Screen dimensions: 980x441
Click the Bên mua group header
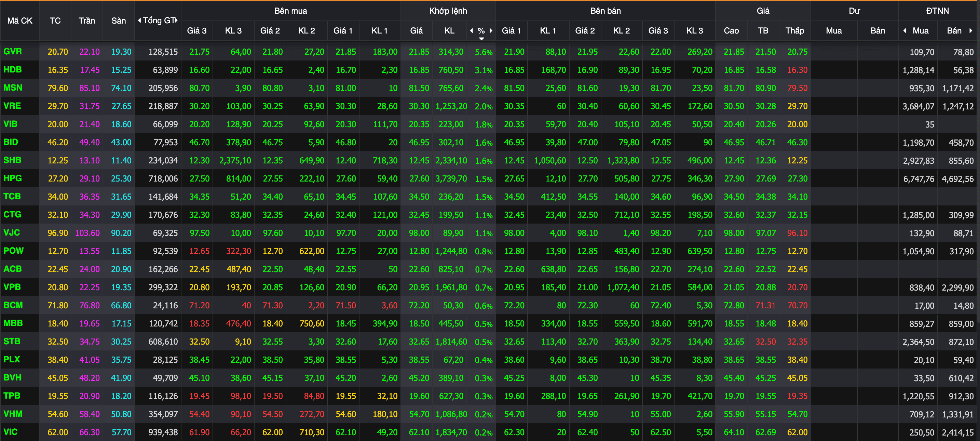click(291, 11)
